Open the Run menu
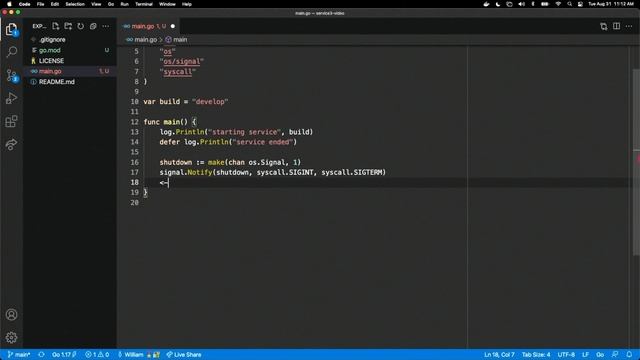Screen dimensions: 640x360 tap(124, 4)
